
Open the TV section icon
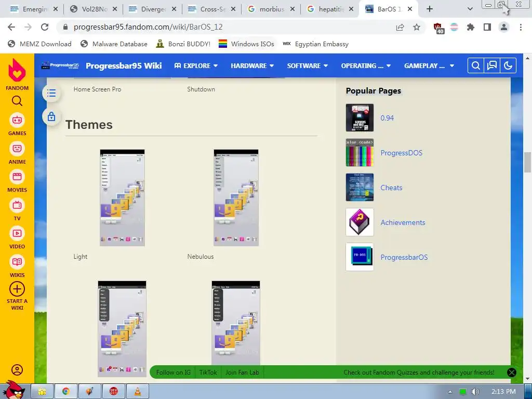[17, 205]
